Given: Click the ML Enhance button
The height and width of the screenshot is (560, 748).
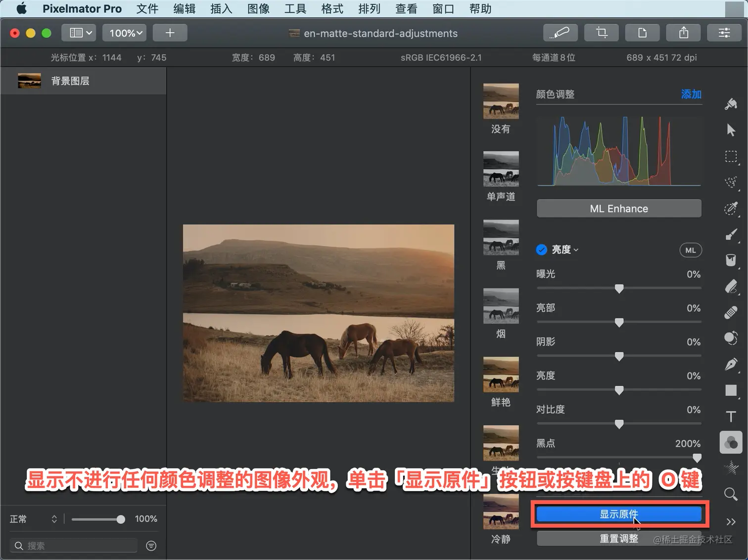Looking at the screenshot, I should tap(619, 208).
